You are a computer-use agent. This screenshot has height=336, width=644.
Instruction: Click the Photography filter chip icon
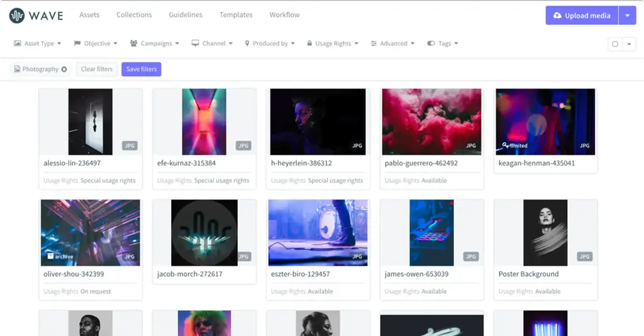17,69
